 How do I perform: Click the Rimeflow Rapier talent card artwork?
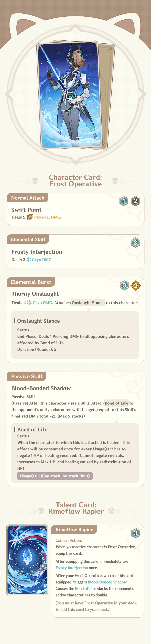[x=27, y=560]
